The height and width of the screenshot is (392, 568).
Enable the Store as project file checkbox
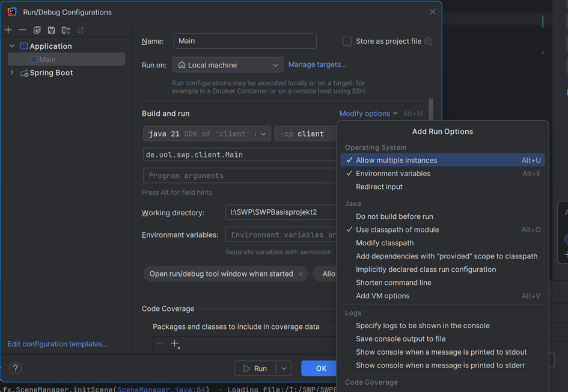[x=347, y=41]
